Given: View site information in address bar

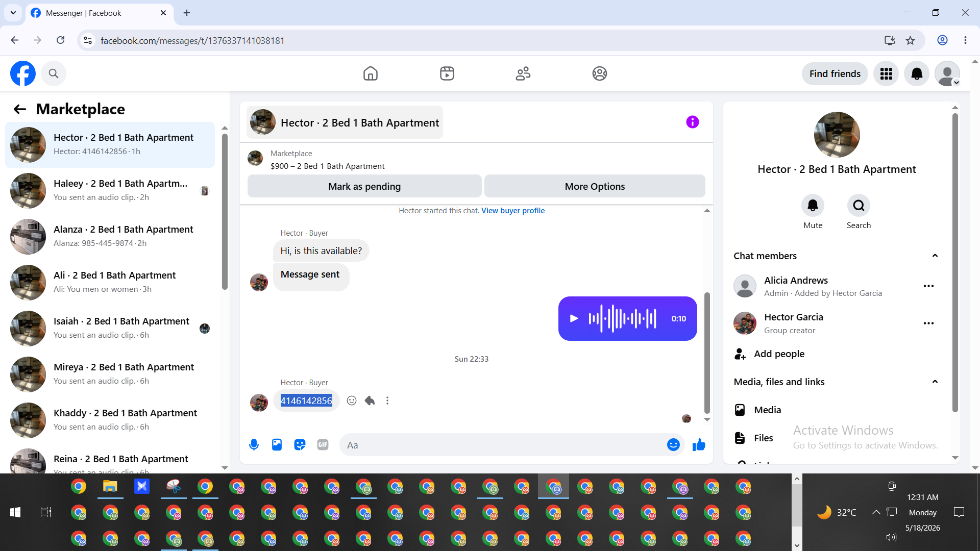Looking at the screenshot, I should tap(88, 40).
